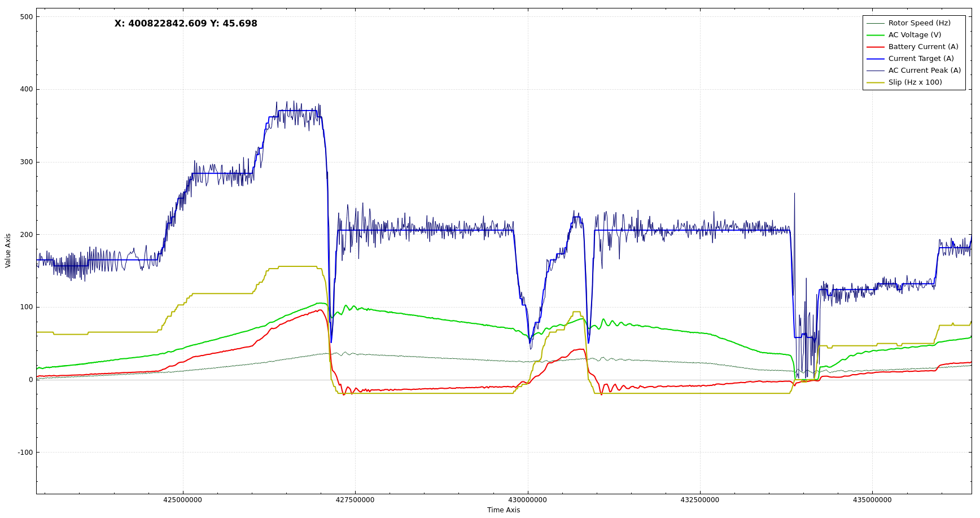
Task: Click the 425000000 tick label on the time axis
Action: [x=182, y=500]
